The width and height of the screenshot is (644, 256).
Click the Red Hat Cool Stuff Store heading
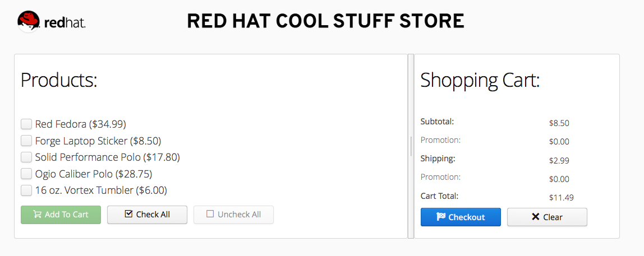(x=325, y=22)
